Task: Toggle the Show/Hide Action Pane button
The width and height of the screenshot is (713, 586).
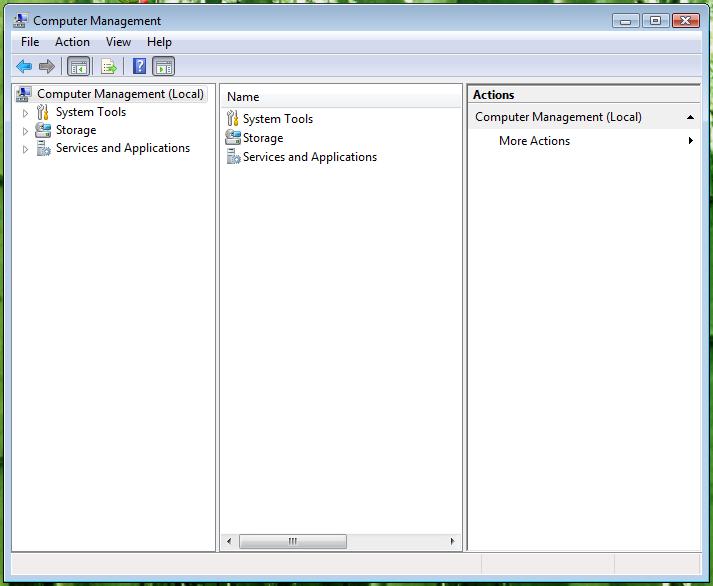Action: click(164, 67)
